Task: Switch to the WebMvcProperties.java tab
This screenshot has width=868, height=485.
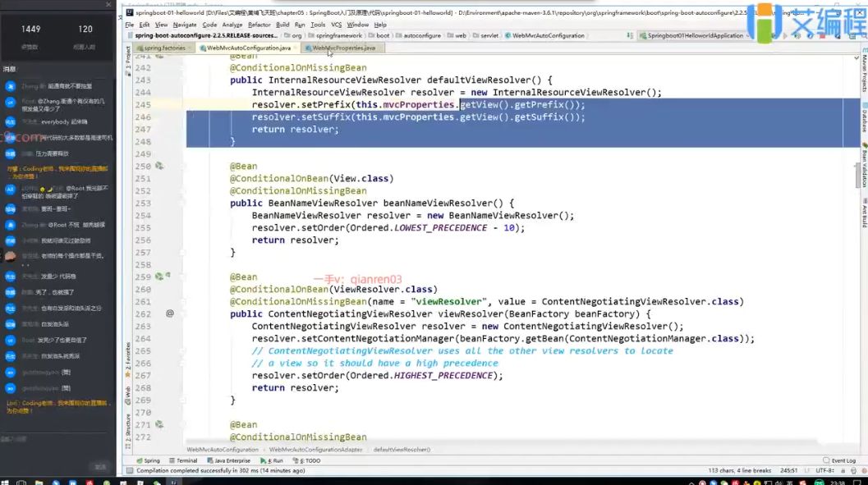Action: [x=343, y=48]
